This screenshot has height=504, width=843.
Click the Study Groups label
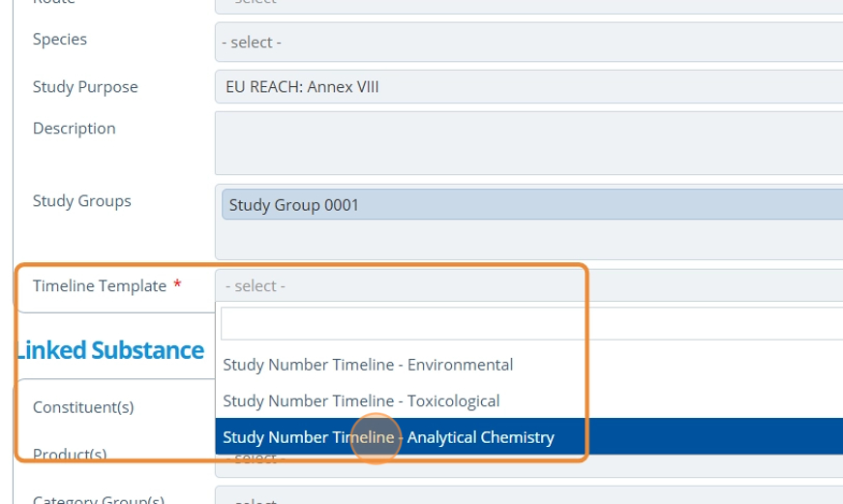pos(82,201)
